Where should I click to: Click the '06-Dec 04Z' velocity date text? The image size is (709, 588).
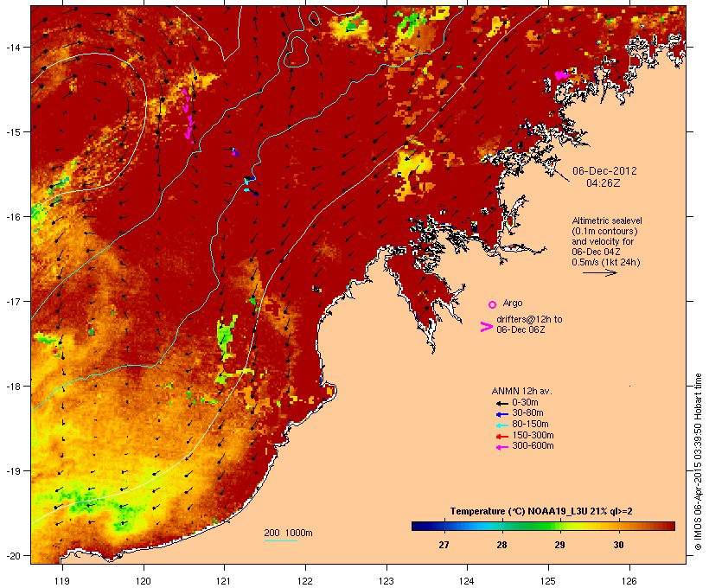click(x=596, y=252)
